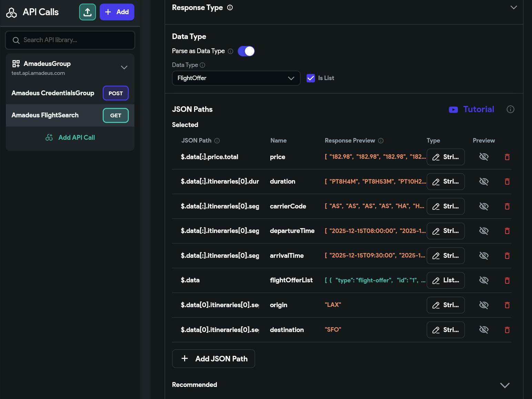Image resolution: width=532 pixels, height=399 pixels.
Task: Toggle off Parse as Data Type switch
Action: [x=246, y=51]
